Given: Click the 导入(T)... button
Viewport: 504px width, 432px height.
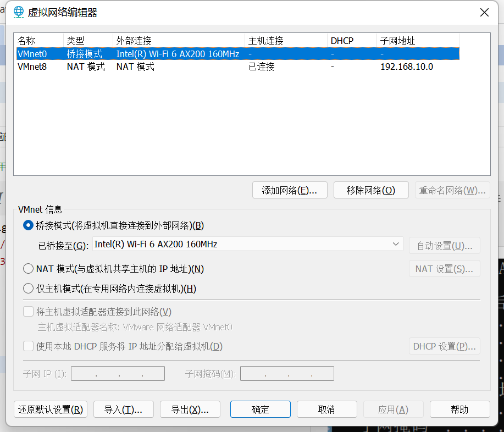Looking at the screenshot, I should [x=124, y=409].
